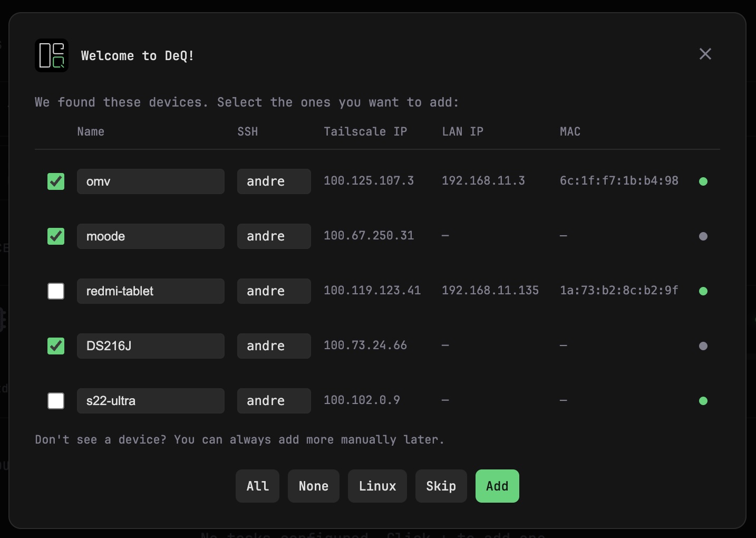This screenshot has height=538, width=756.
Task: Uncheck the moode device checkbox
Action: [56, 236]
